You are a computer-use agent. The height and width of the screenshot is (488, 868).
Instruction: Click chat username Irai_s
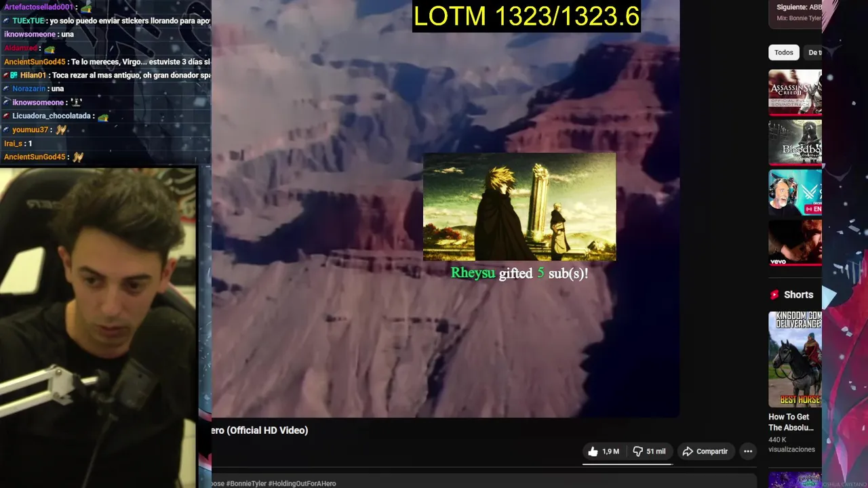[x=14, y=143]
